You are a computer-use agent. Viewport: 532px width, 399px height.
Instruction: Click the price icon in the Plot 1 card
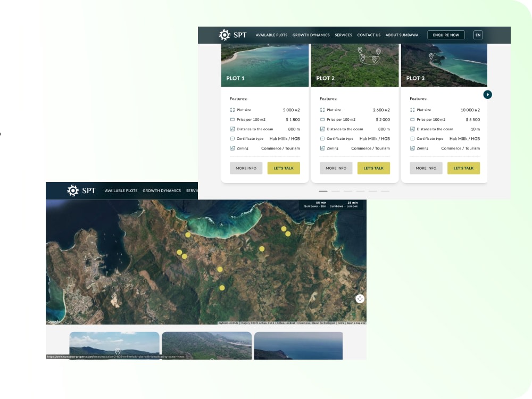click(232, 119)
